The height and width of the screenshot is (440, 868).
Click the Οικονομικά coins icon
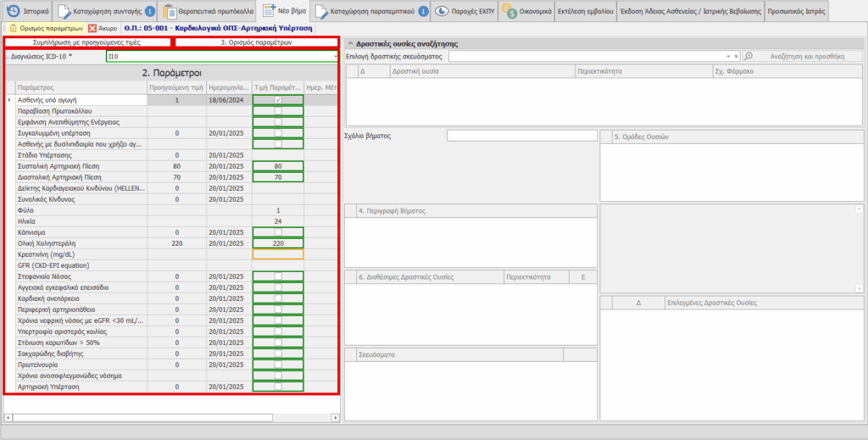[x=509, y=12]
